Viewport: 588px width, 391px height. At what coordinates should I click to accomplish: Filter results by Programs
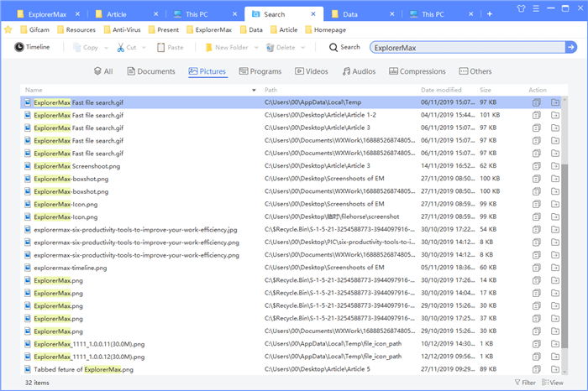point(260,71)
